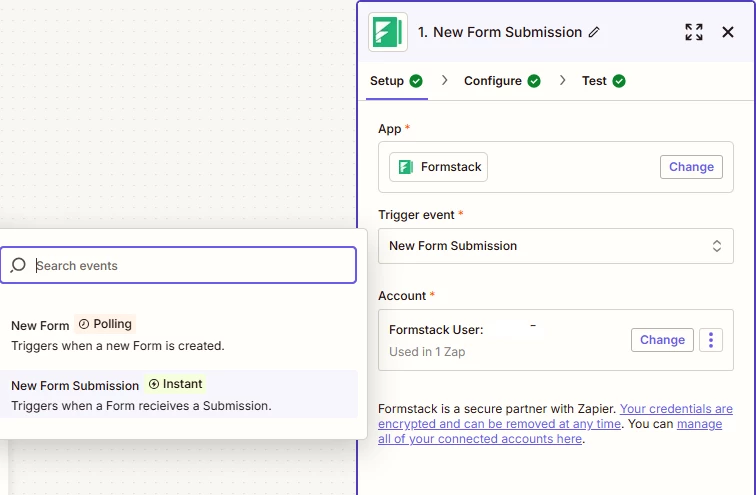Open the Trigger event dropdown
The width and height of the screenshot is (756, 495).
(x=555, y=246)
